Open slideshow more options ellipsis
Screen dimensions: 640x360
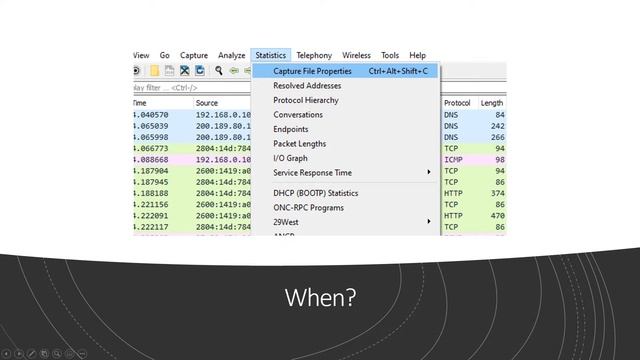[x=82, y=353]
